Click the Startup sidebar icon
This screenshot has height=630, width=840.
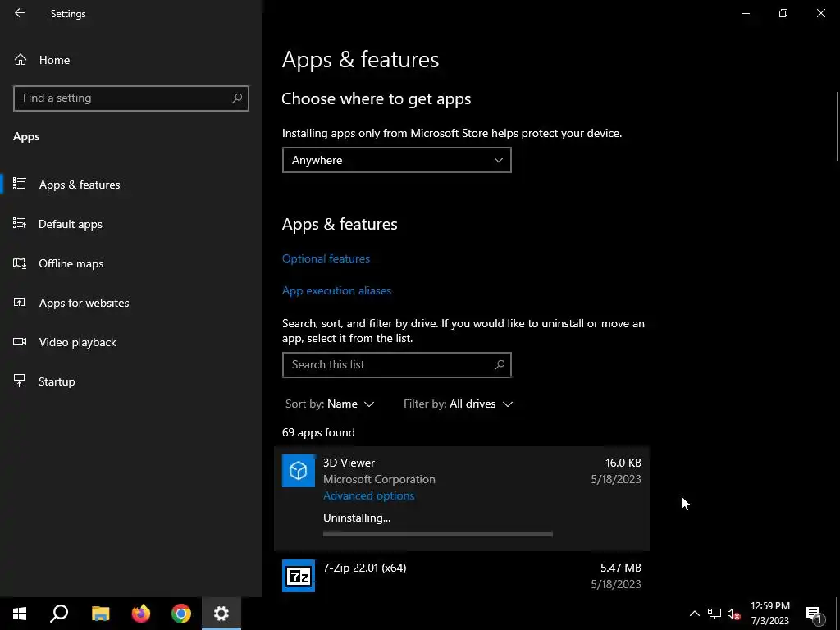[20, 381]
